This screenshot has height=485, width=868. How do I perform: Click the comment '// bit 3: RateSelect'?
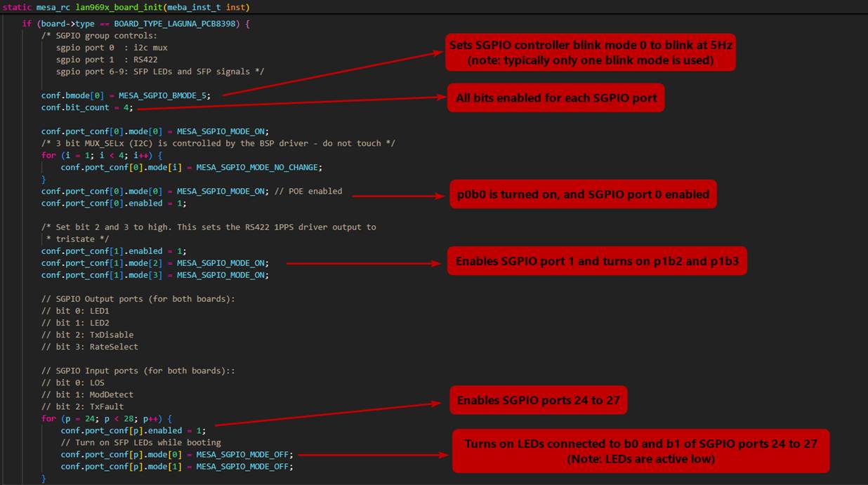89,346
